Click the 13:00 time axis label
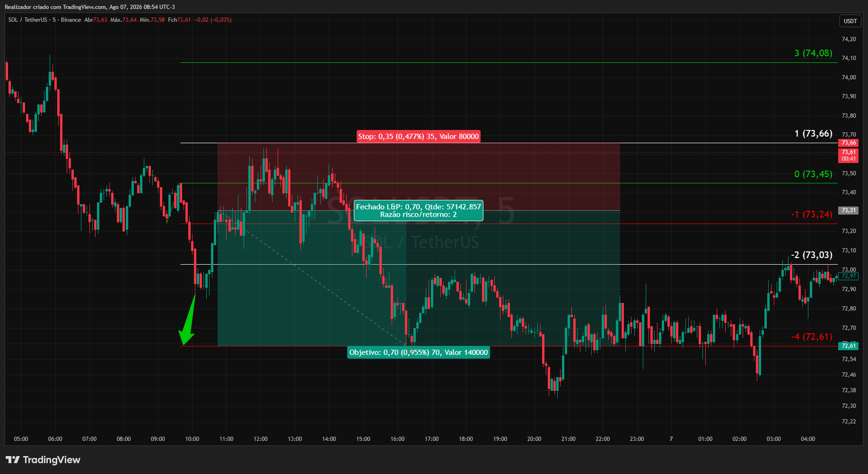The image size is (868, 474). coord(295,439)
